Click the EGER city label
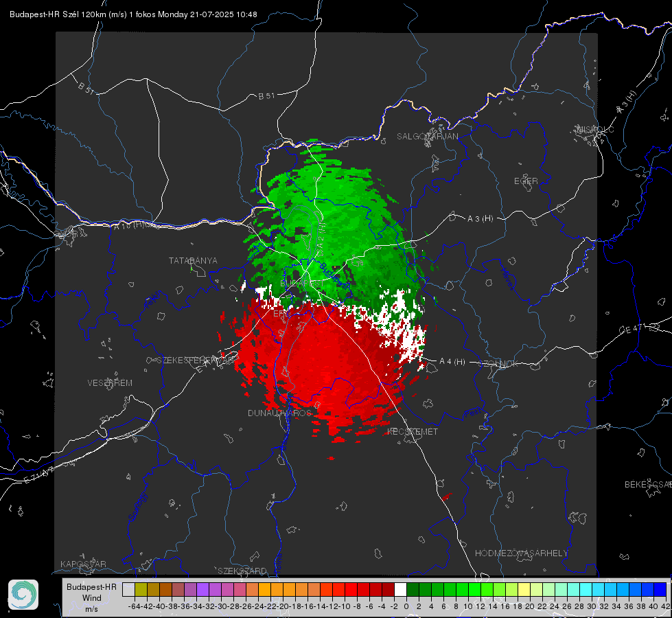 (526, 181)
